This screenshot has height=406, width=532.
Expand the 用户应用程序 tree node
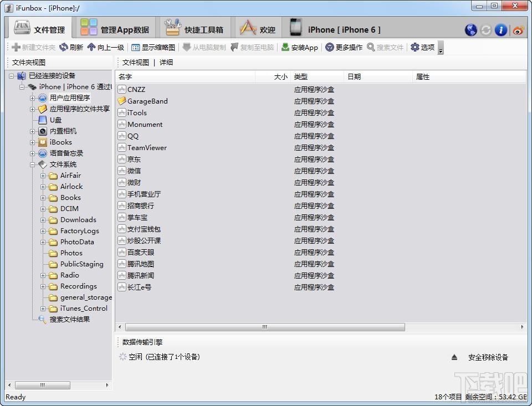coord(33,98)
